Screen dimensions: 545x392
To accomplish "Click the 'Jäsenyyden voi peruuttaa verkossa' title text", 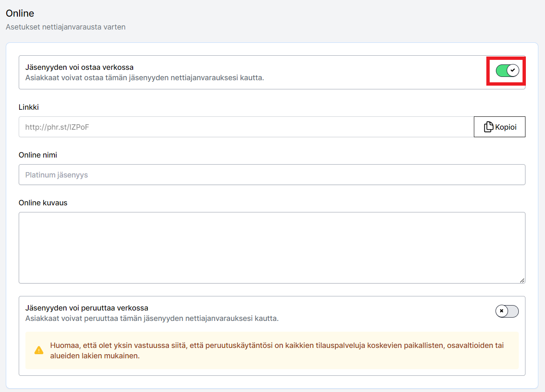I will click(87, 308).
